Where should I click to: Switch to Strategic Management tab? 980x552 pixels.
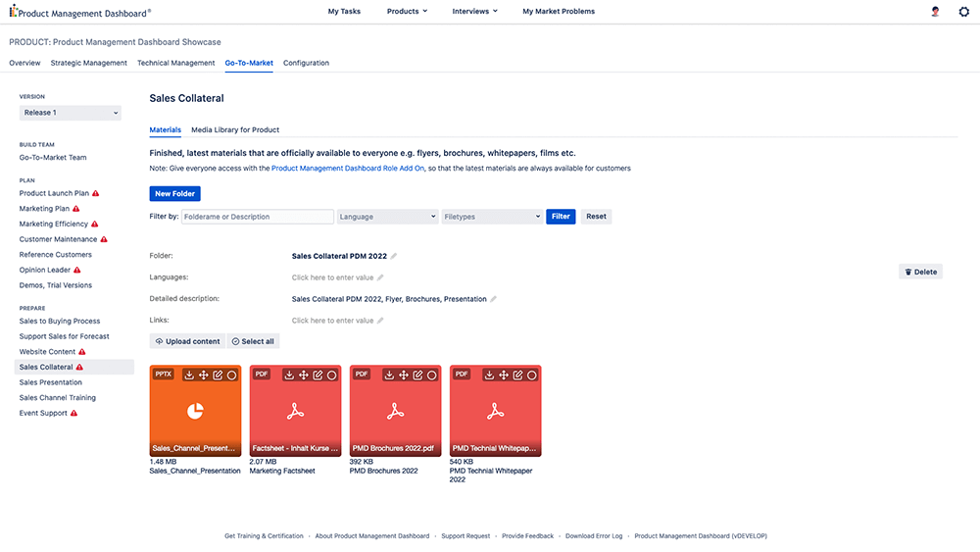pos(89,63)
